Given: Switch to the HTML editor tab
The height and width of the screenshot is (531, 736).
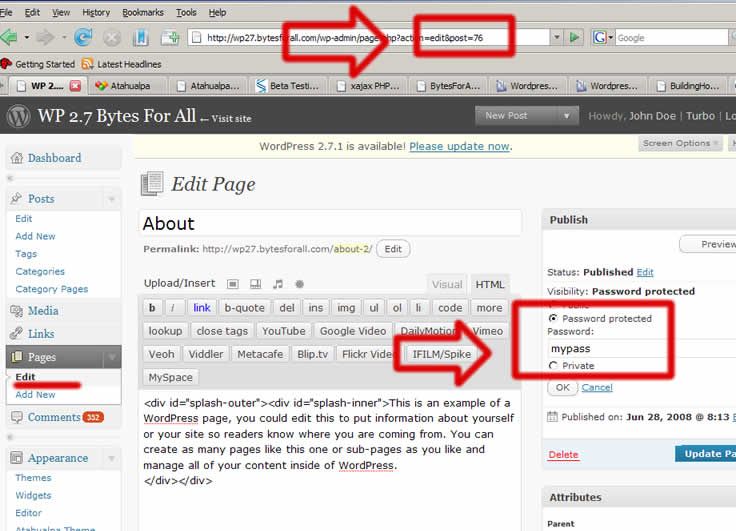Looking at the screenshot, I should [490, 284].
